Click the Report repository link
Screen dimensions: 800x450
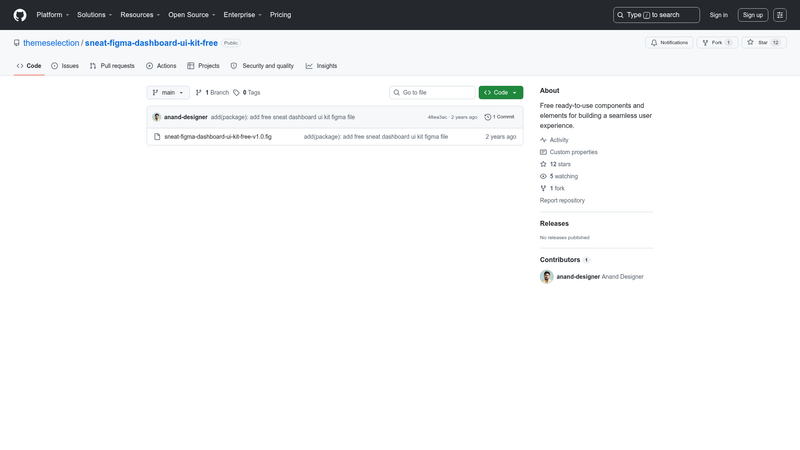(x=562, y=201)
